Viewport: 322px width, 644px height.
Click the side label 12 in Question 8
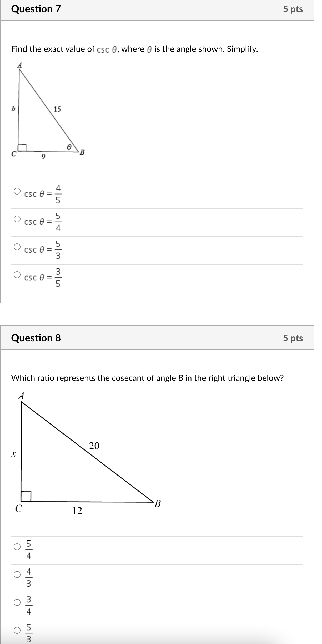click(x=78, y=510)
